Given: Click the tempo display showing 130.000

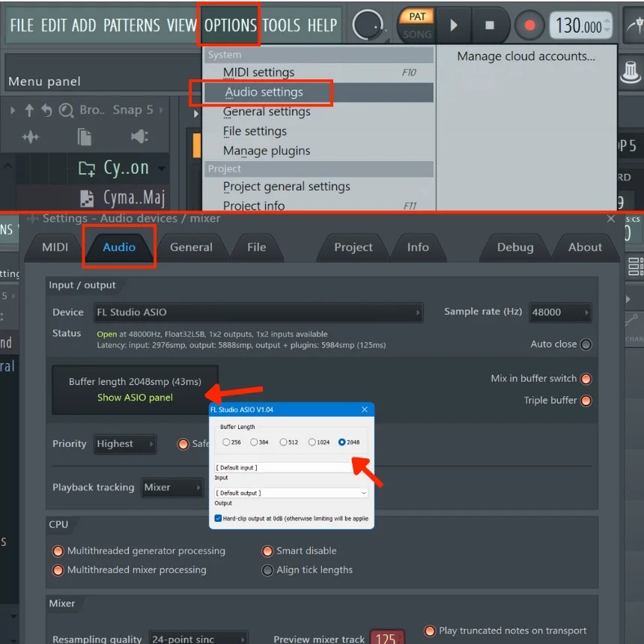Looking at the screenshot, I should 581,25.
